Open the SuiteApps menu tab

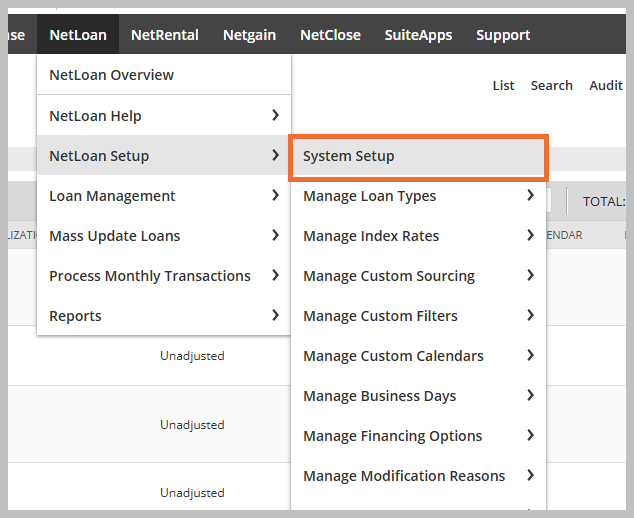click(x=418, y=35)
